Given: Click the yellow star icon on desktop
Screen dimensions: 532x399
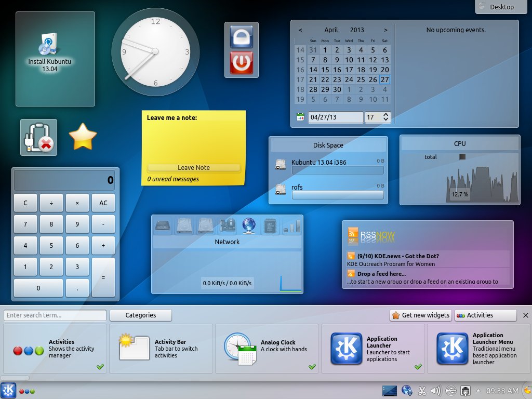Looking at the screenshot, I should pyautogui.click(x=83, y=137).
